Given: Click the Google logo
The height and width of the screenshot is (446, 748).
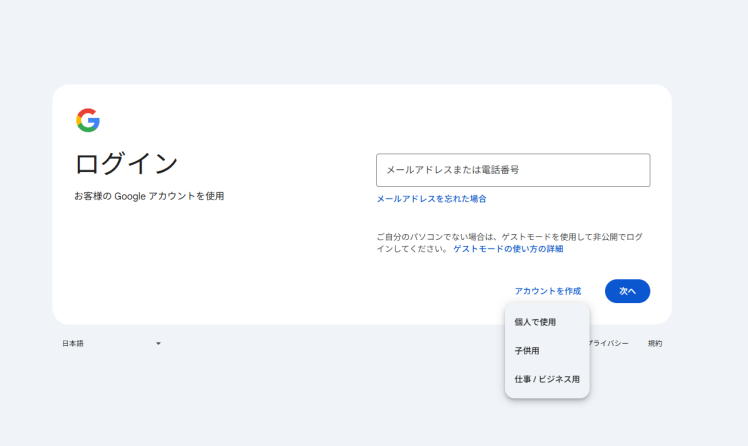Looking at the screenshot, I should (x=88, y=120).
